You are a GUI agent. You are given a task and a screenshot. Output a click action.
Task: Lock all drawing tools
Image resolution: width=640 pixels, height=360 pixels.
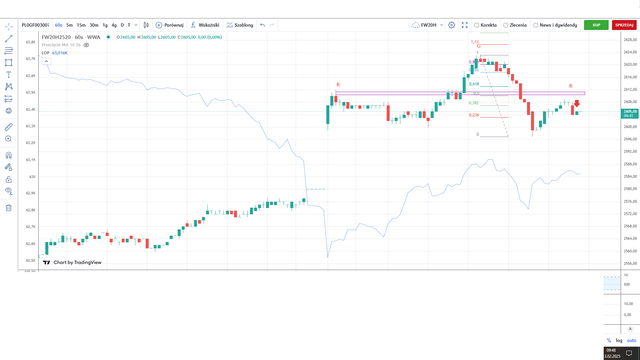(x=9, y=179)
